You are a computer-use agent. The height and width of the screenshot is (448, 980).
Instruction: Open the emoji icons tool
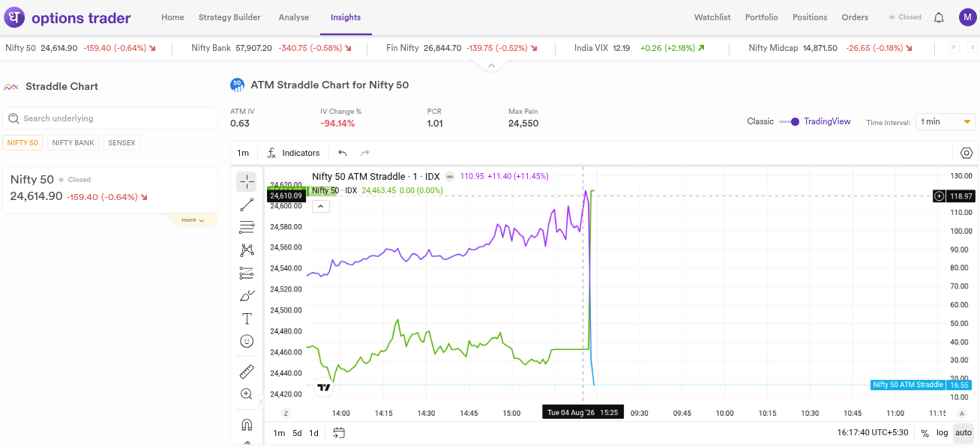pos(246,341)
